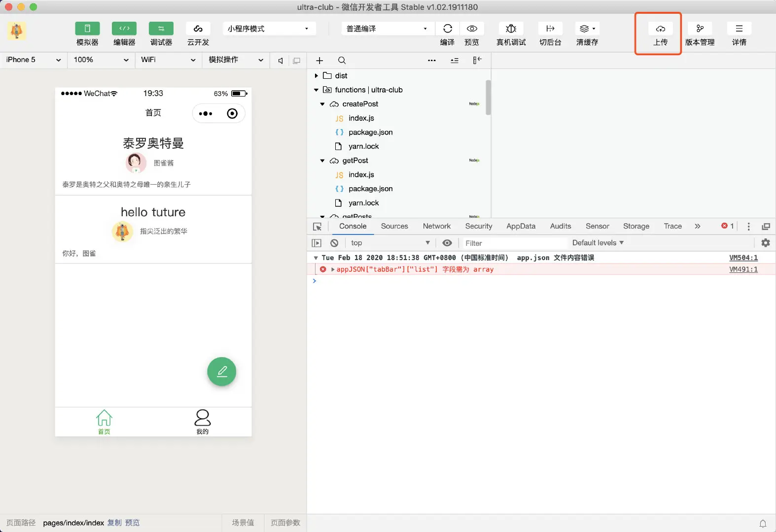Open the top context dropdown
776x532 pixels.
390,243
